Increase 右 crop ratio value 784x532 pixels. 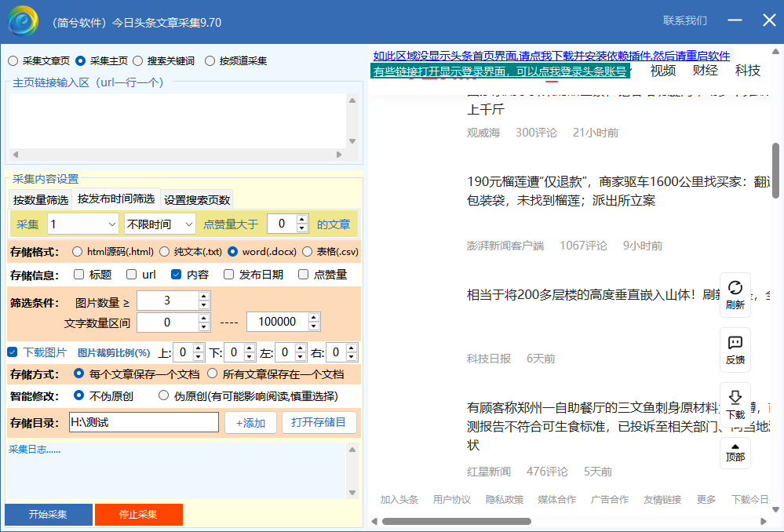coord(352,348)
